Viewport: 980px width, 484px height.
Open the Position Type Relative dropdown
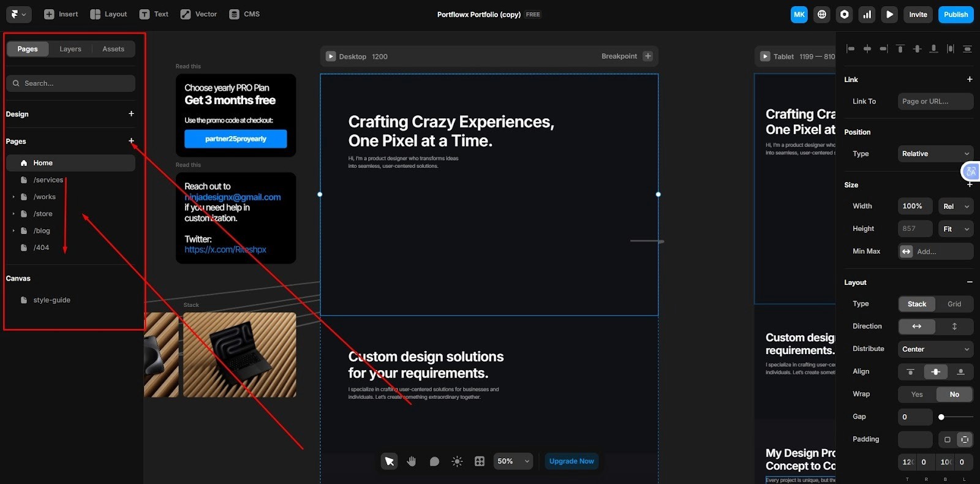936,154
